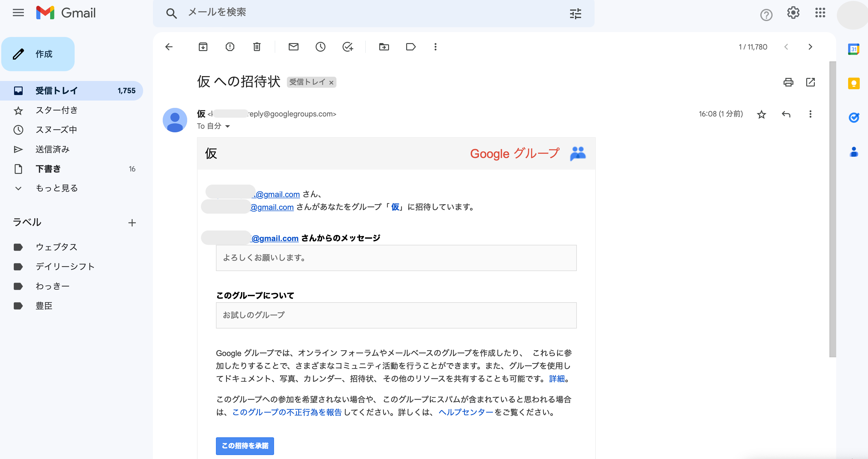Go to スター付き in the sidebar

click(x=56, y=110)
